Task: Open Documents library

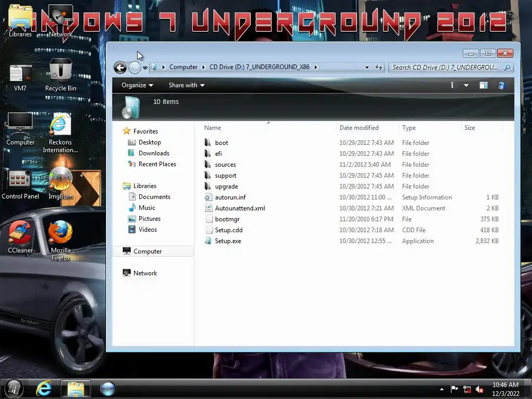Action: 154,197
